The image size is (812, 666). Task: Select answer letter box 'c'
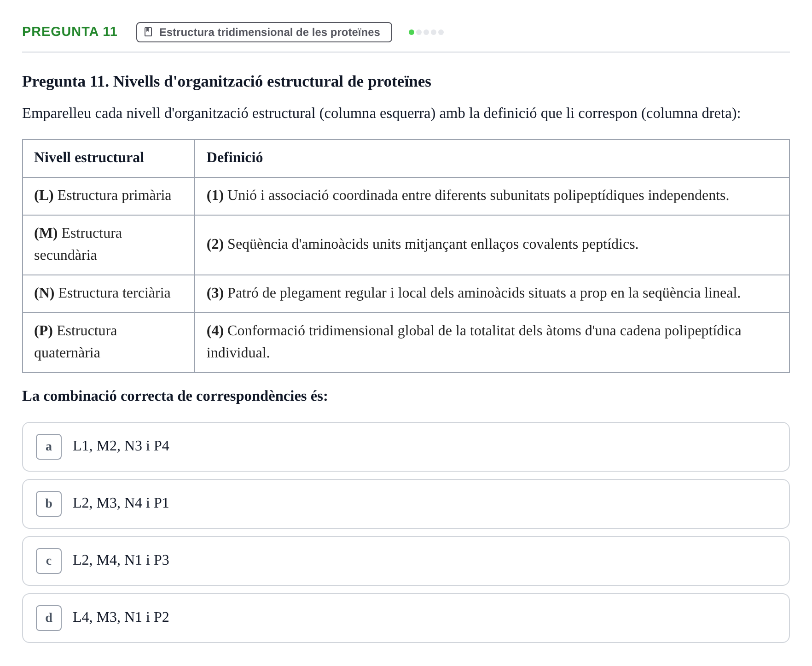tap(49, 561)
